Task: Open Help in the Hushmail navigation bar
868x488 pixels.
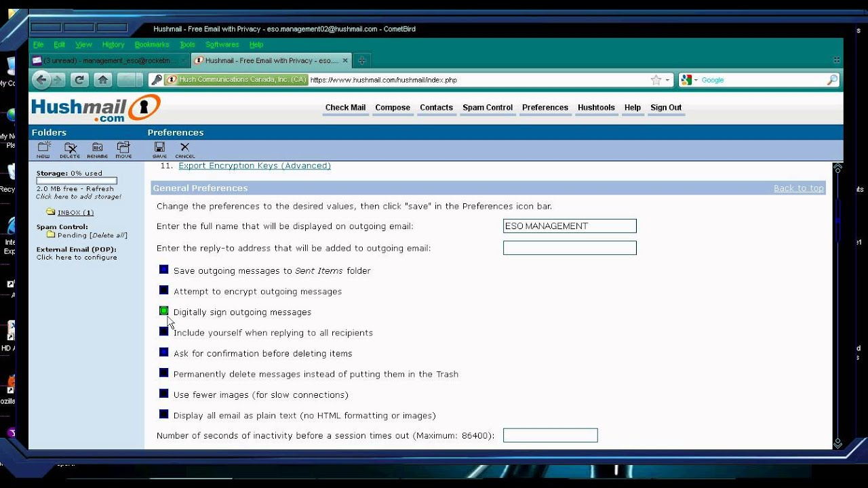Action: click(632, 108)
